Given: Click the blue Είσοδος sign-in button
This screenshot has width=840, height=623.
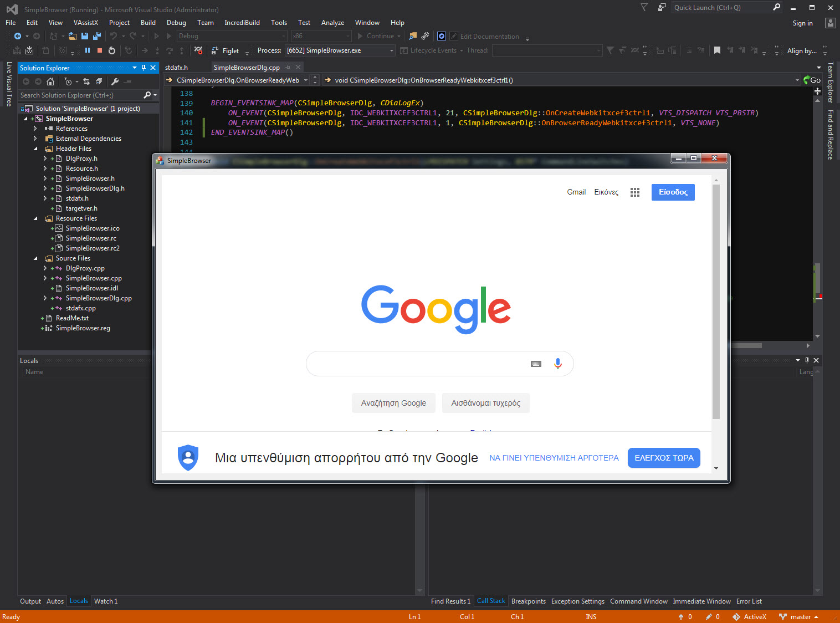Looking at the screenshot, I should click(x=673, y=192).
